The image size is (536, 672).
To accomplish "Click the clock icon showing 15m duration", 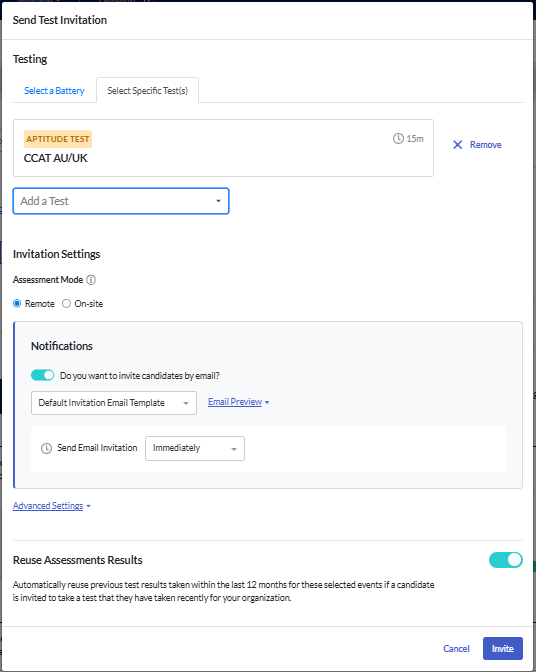I will (398, 138).
